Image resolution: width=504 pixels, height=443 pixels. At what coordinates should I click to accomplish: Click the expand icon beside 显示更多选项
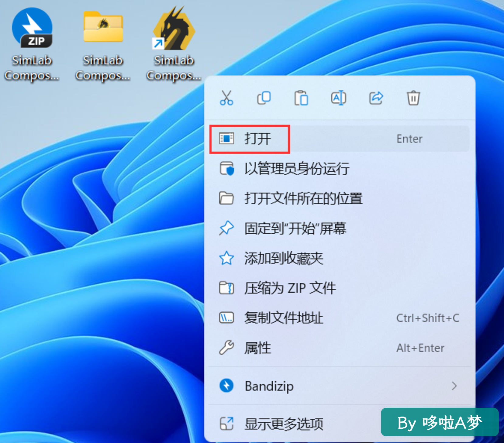pos(226,424)
